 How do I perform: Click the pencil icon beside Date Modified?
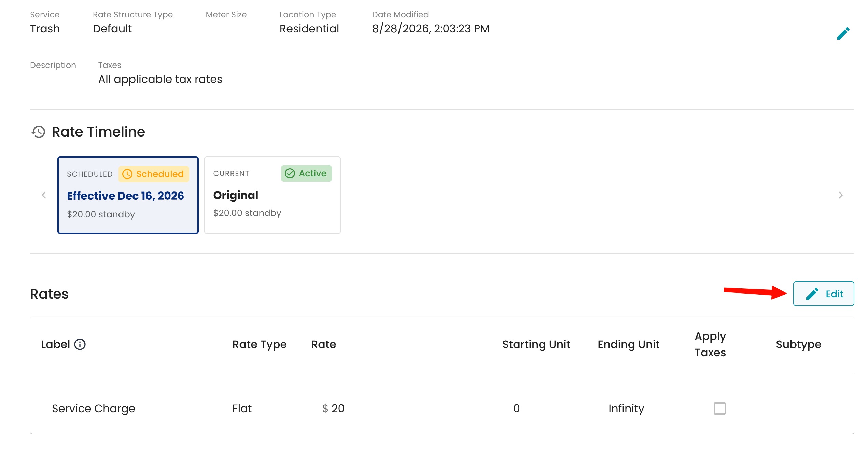(x=843, y=33)
